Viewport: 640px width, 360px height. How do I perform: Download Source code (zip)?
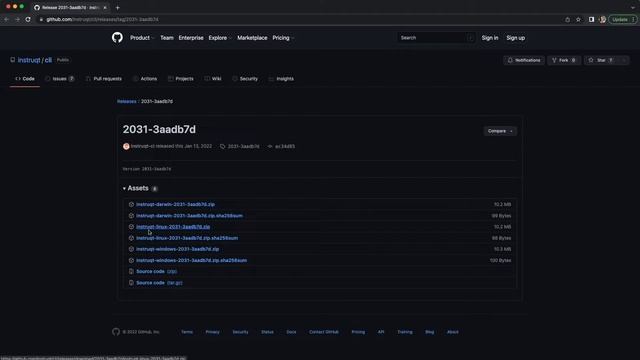click(x=157, y=271)
